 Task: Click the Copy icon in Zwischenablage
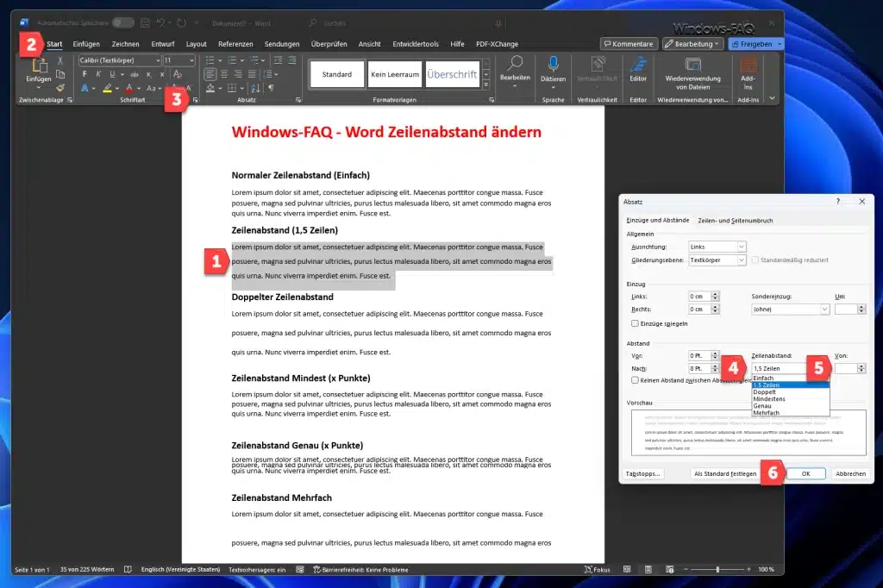coord(60,74)
